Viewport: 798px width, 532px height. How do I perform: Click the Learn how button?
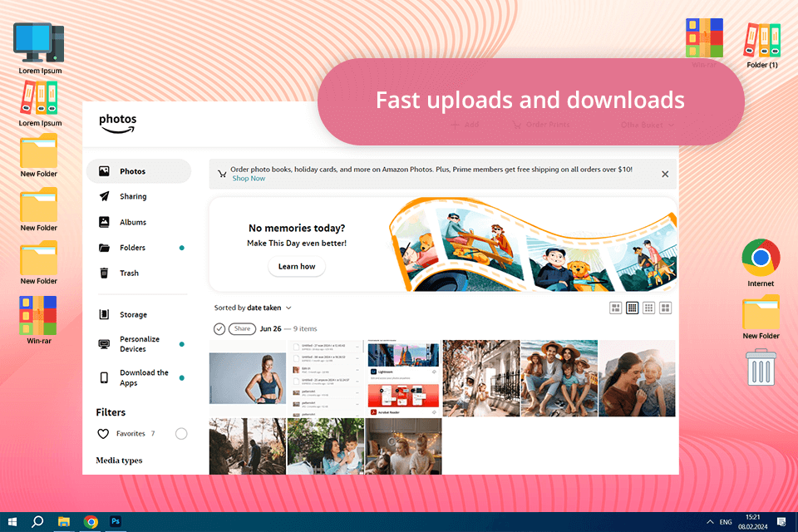[297, 266]
